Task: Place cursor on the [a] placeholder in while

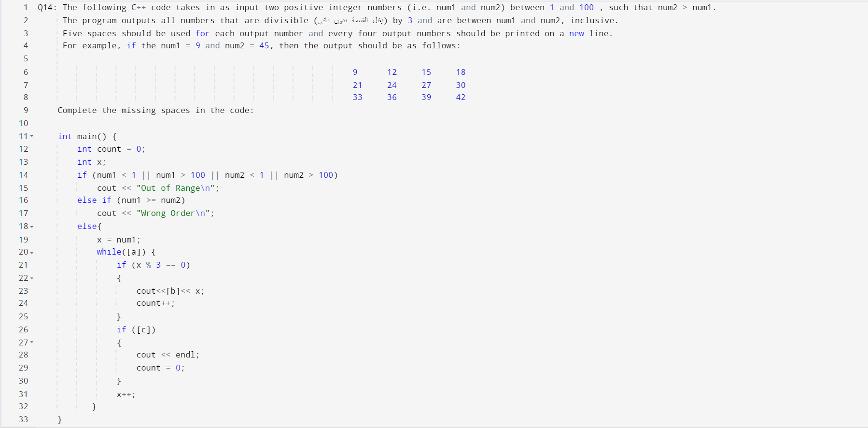Action: pyautogui.click(x=134, y=252)
